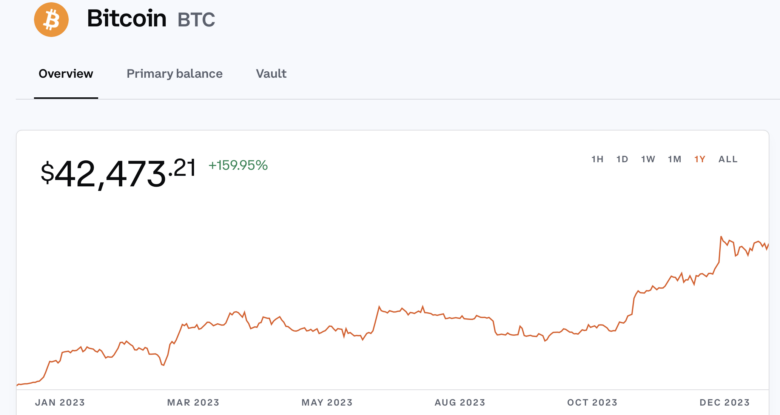This screenshot has width=780, height=415.
Task: Click the BTC ticker label
Action: 196,20
